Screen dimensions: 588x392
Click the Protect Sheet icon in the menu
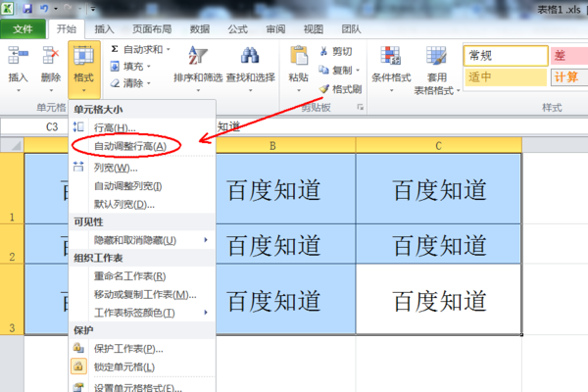[78, 348]
